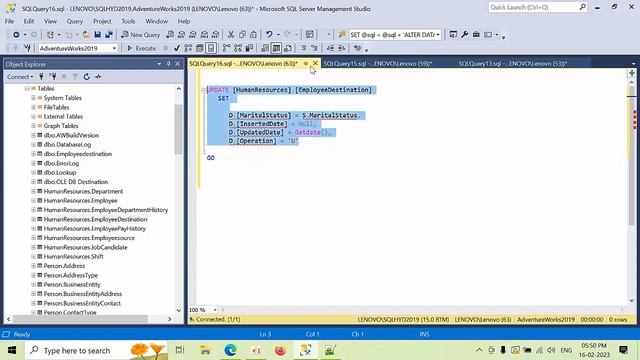Click the Execute button
This screenshot has width=640, height=360.
(x=141, y=48)
